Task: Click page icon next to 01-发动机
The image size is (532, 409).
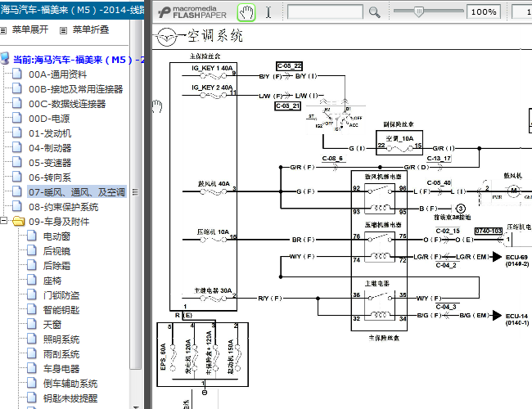Action: (17, 133)
